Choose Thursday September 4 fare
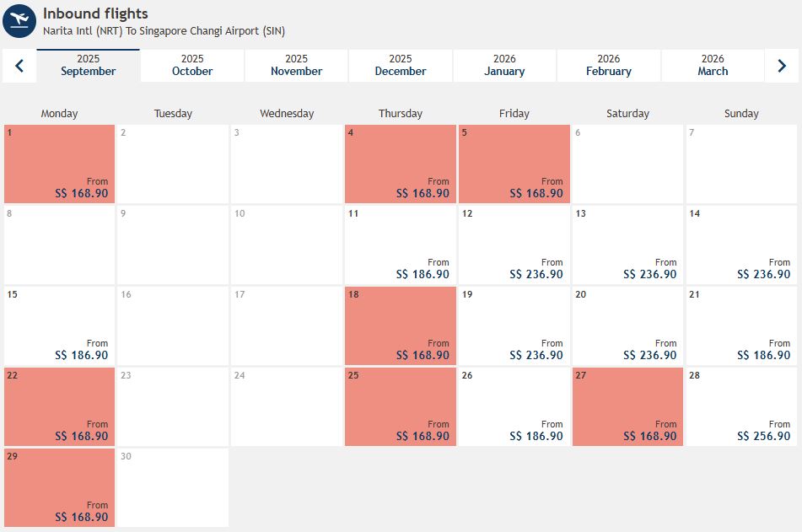 pyautogui.click(x=401, y=164)
